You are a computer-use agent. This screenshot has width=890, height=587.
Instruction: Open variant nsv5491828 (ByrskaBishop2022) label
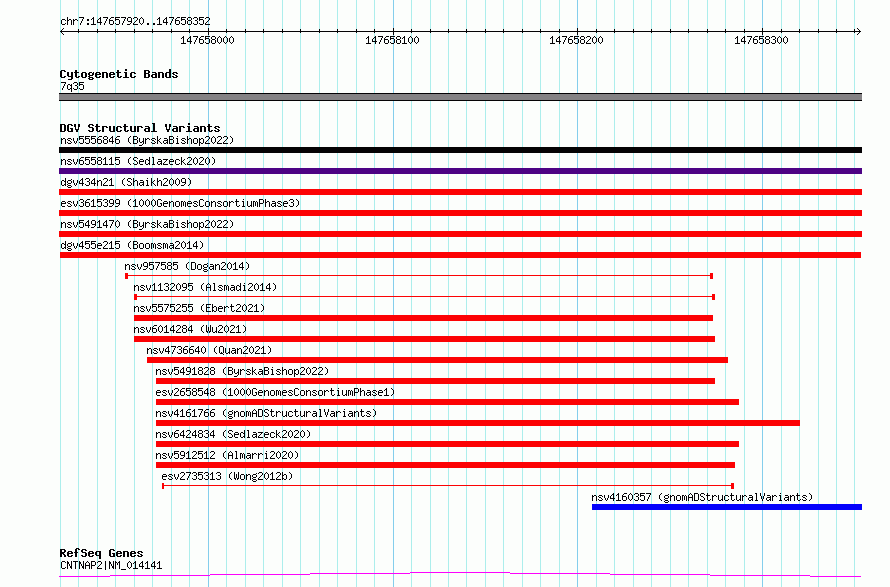tap(242, 371)
